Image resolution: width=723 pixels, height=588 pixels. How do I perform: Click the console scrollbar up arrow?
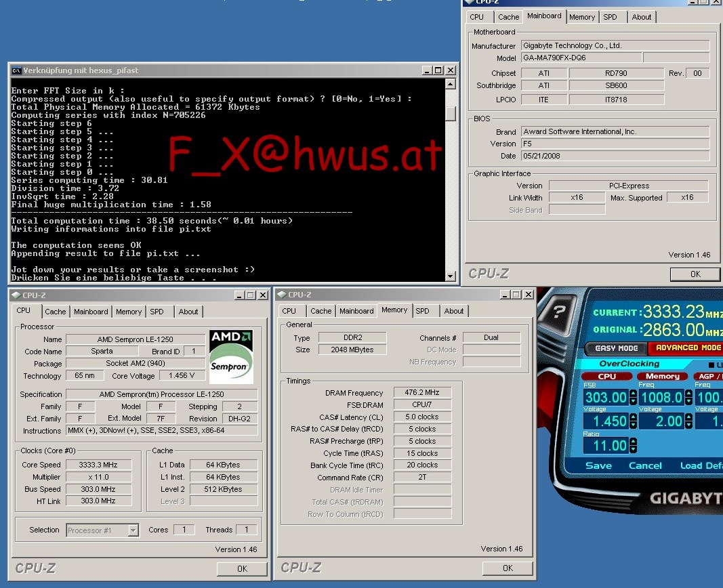point(451,84)
